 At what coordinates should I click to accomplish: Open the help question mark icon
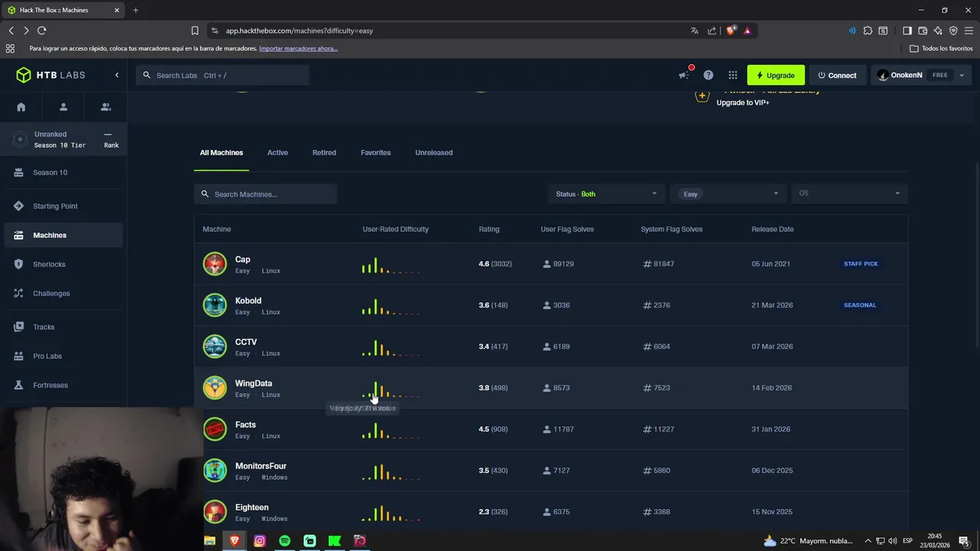(708, 75)
